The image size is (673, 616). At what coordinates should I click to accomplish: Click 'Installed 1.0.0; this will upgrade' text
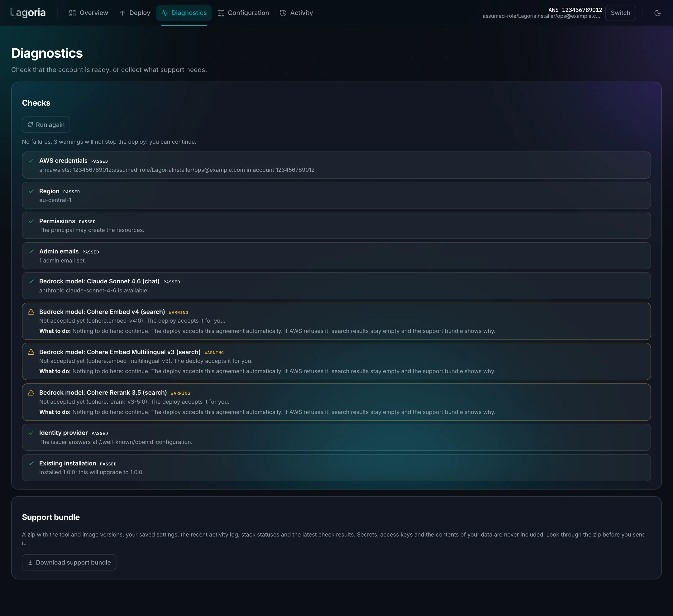click(x=92, y=472)
